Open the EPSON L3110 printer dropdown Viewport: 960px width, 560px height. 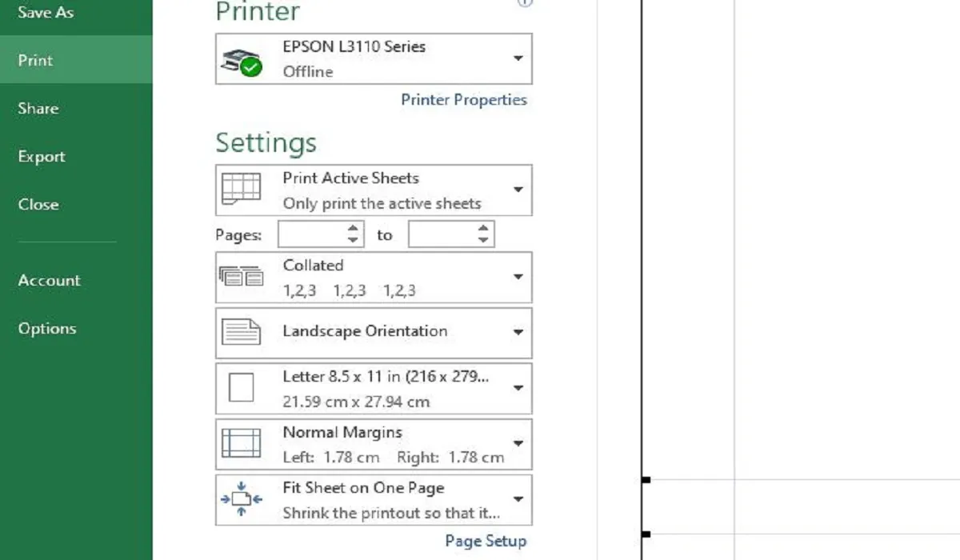(518, 58)
